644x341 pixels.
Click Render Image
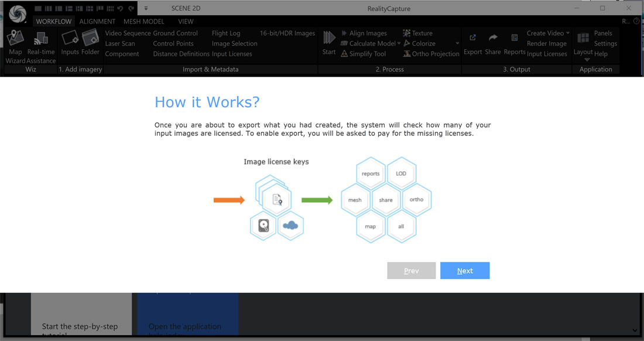(547, 43)
